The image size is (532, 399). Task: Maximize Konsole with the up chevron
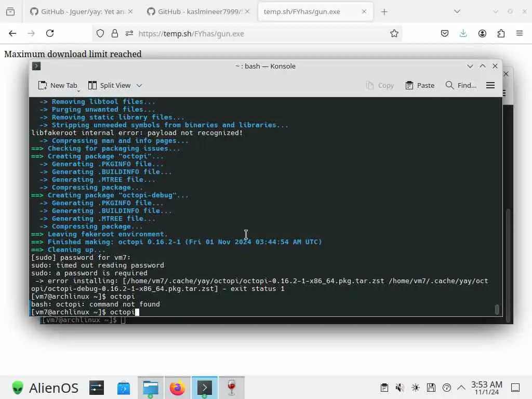(x=483, y=66)
